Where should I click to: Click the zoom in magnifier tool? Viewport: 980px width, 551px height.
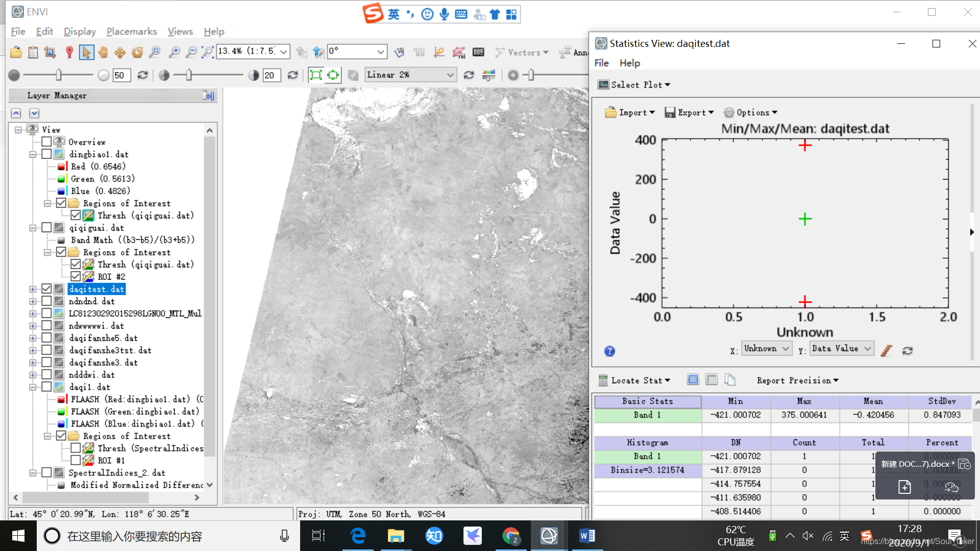175,53
